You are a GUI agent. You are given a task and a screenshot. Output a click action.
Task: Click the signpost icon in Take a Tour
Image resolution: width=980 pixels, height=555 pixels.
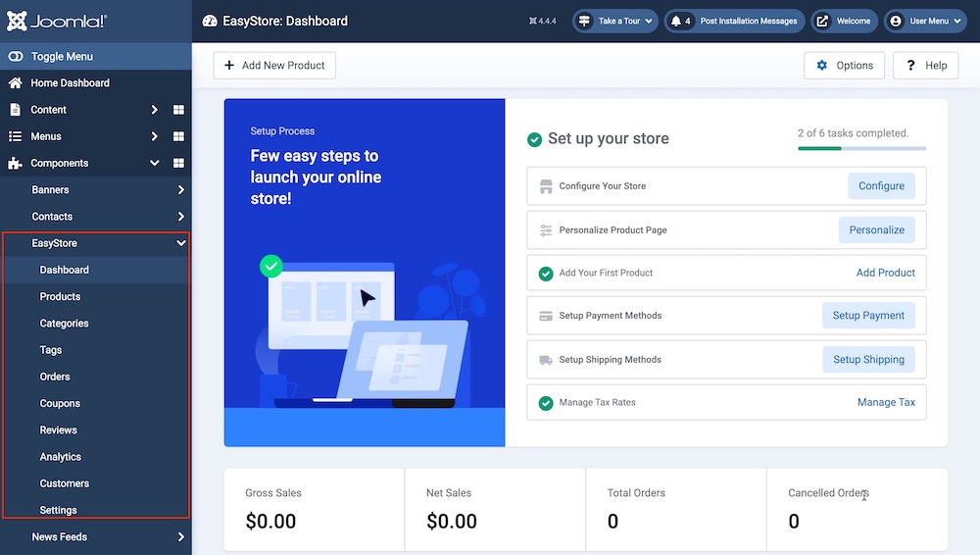click(x=584, y=22)
